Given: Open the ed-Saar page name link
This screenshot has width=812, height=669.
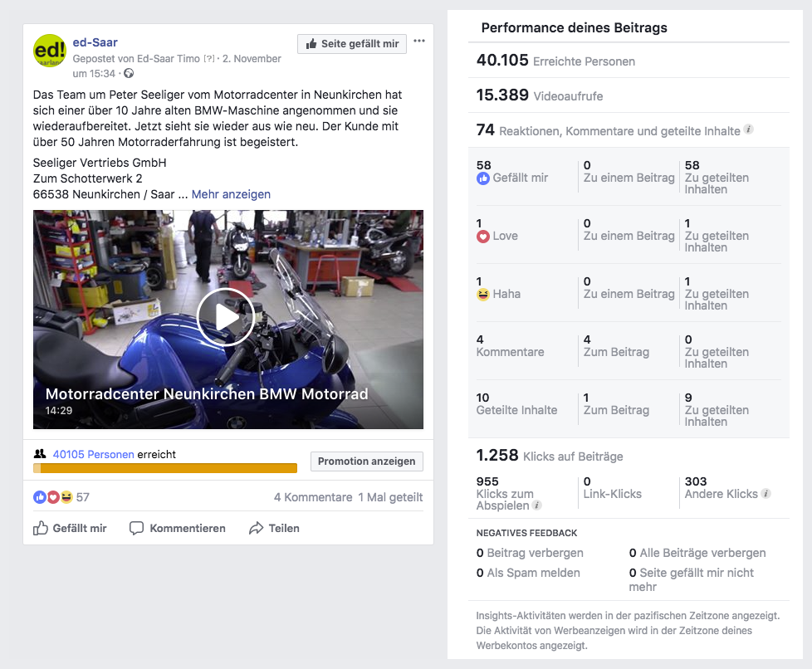Looking at the screenshot, I should tap(95, 42).
